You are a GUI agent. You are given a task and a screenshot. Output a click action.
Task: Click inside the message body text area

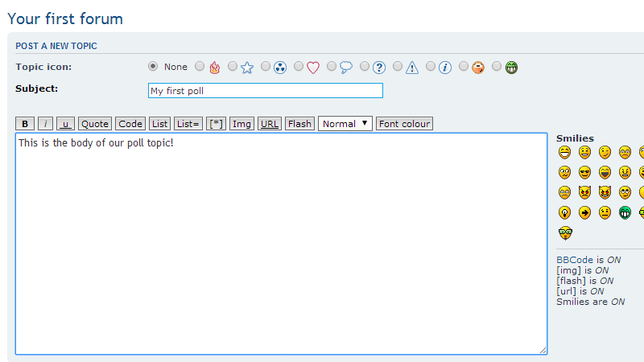tap(281, 243)
